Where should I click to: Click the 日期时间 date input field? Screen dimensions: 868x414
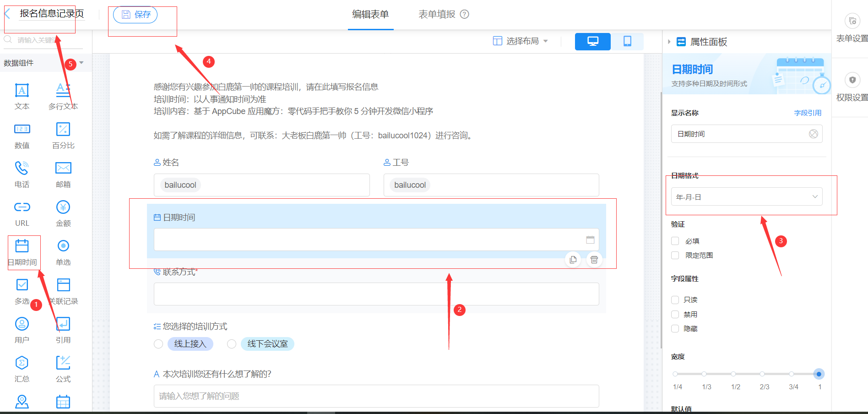376,240
